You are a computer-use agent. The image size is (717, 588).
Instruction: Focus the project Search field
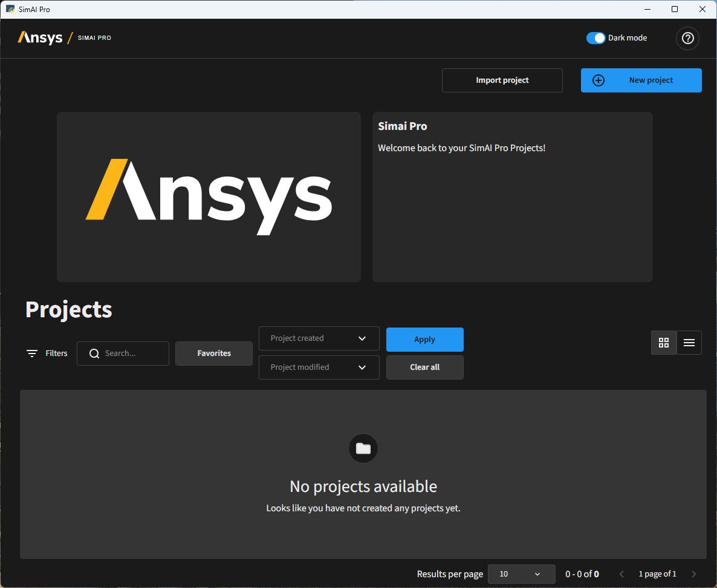tap(133, 354)
